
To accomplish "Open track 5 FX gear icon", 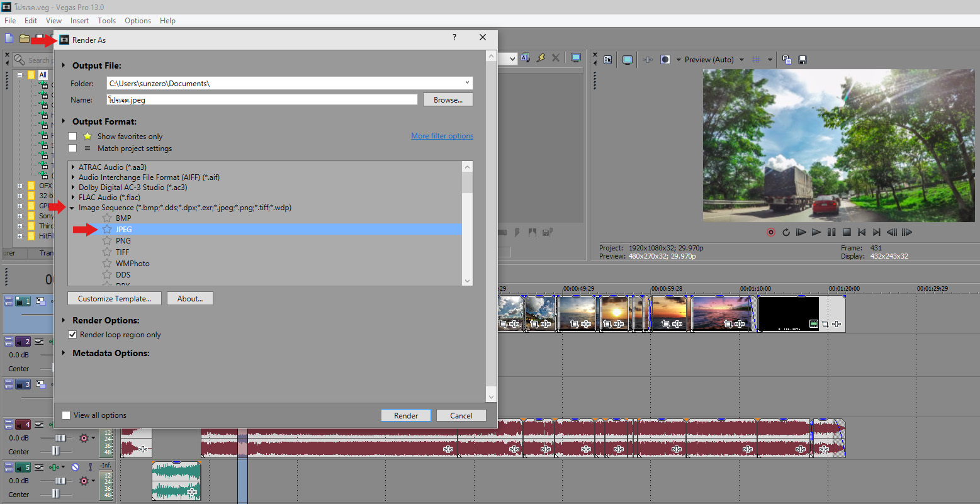I will point(84,481).
